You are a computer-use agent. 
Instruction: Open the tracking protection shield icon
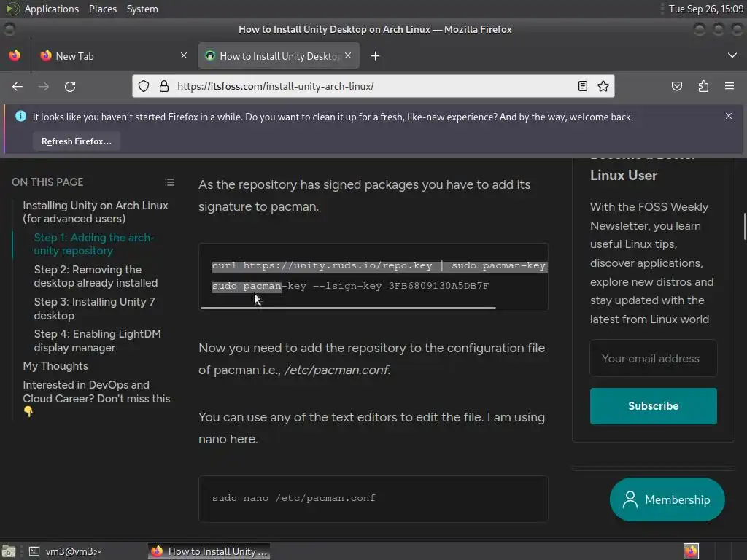point(144,86)
